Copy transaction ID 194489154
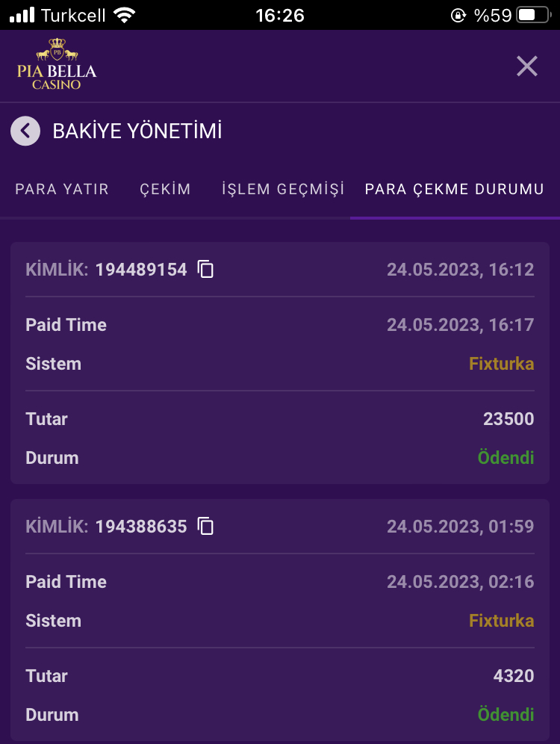This screenshot has height=744, width=560. click(x=205, y=270)
